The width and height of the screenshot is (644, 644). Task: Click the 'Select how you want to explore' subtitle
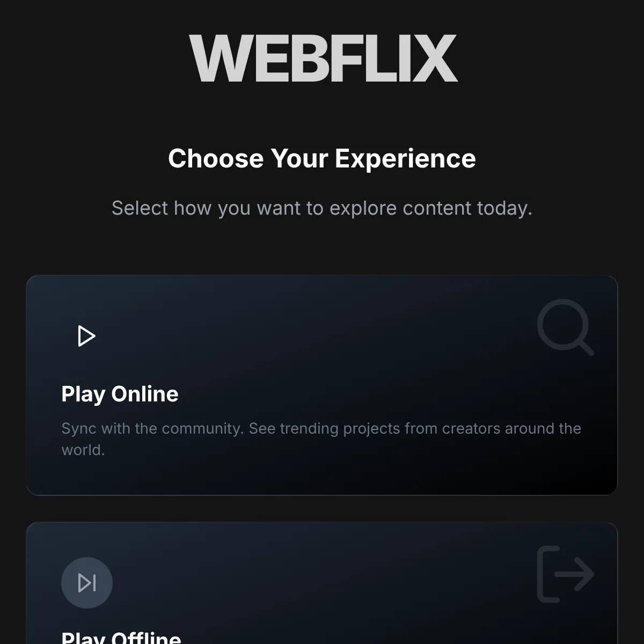point(322,208)
